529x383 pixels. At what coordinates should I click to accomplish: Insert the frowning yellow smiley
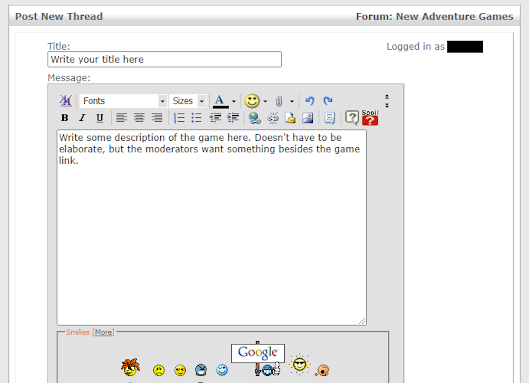[159, 370]
